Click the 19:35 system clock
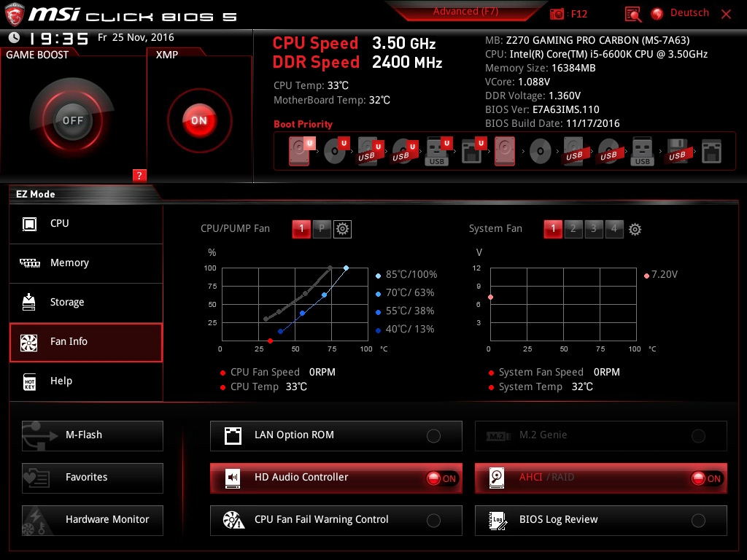This screenshot has height=560, width=747. [59, 39]
